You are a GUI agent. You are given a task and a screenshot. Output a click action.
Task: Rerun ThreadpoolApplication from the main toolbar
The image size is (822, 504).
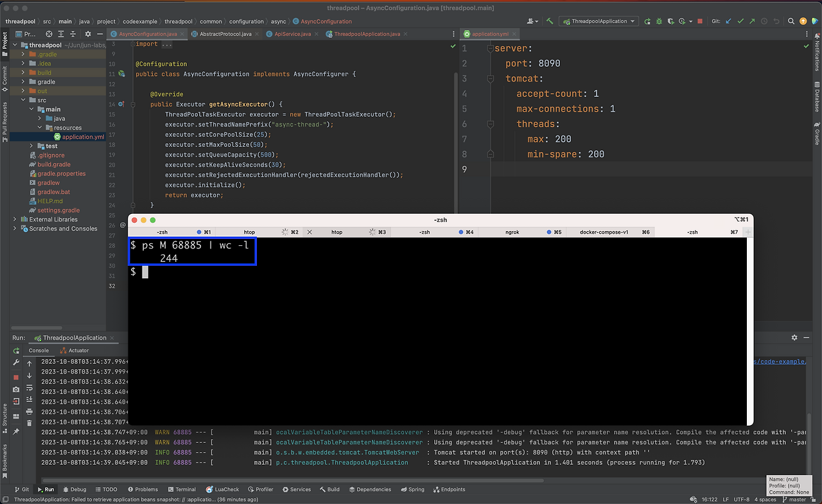[x=648, y=21]
